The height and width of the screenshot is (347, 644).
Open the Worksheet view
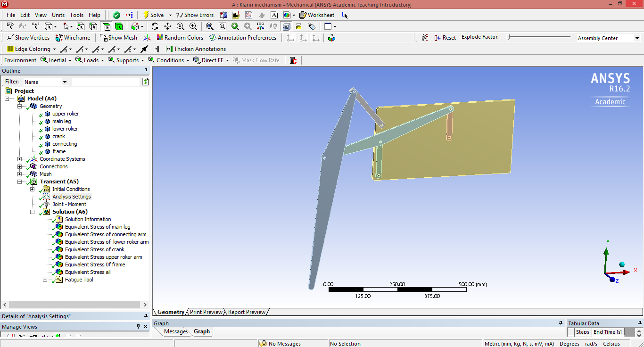coord(317,15)
